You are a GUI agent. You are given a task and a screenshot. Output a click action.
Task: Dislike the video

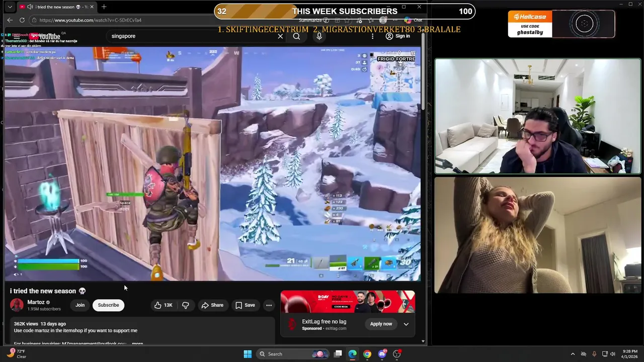tap(185, 305)
